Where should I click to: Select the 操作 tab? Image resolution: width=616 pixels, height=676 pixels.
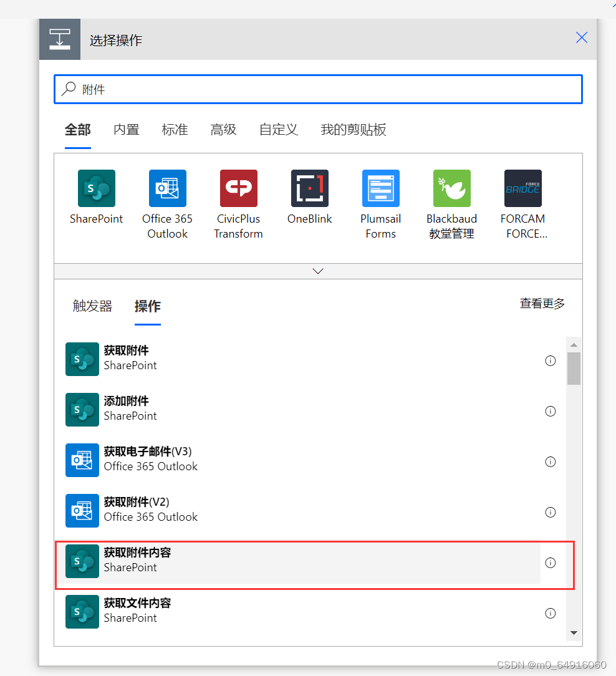[147, 306]
